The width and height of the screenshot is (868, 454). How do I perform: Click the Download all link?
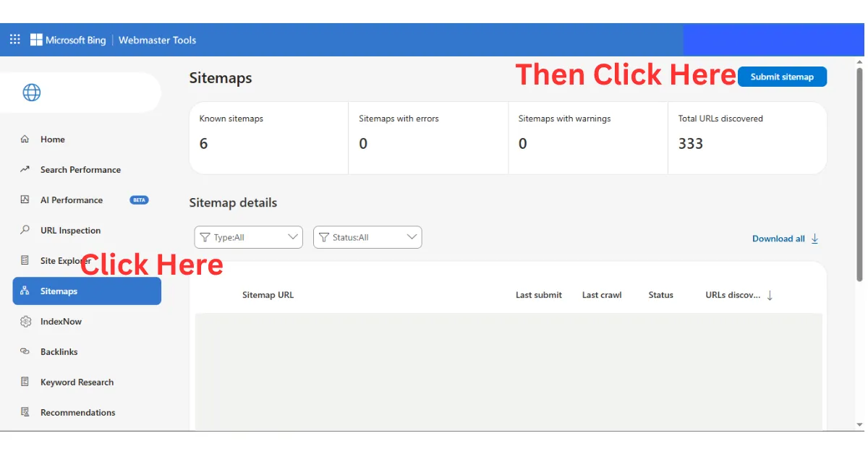click(x=778, y=239)
